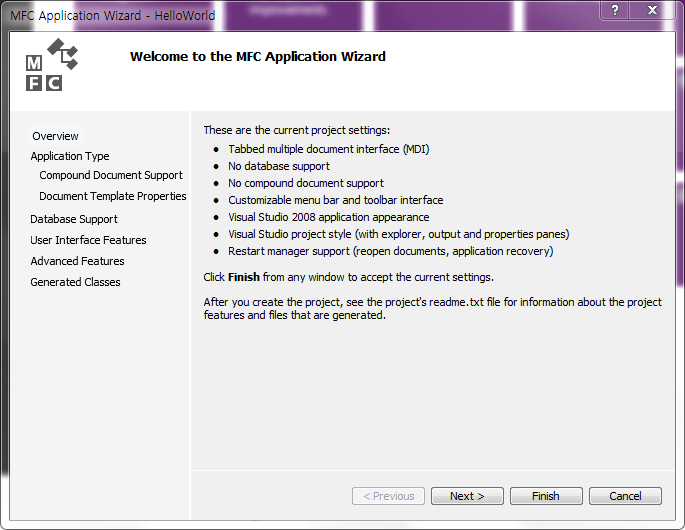
Task: Open the Generated Classes page
Action: coord(75,282)
